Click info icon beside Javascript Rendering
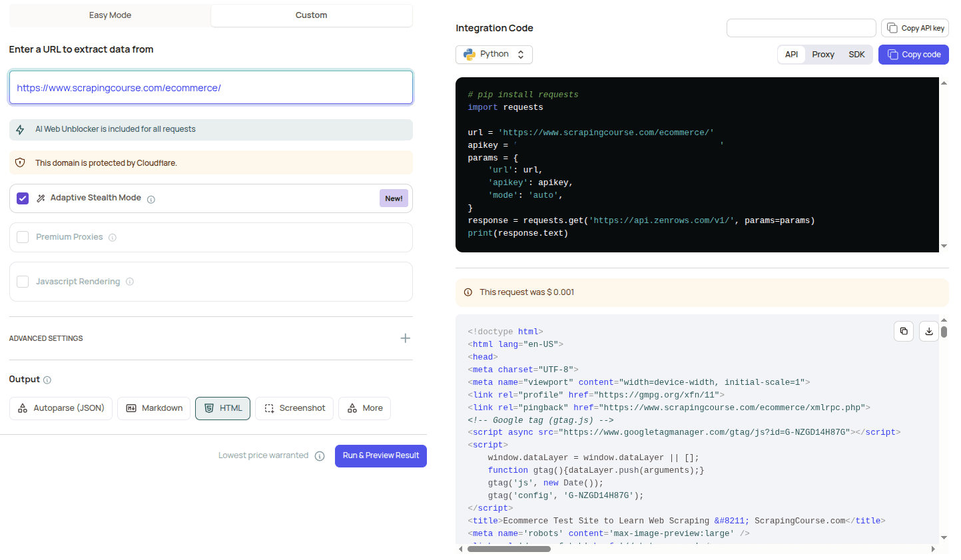The width and height of the screenshot is (961, 560). [x=130, y=282]
